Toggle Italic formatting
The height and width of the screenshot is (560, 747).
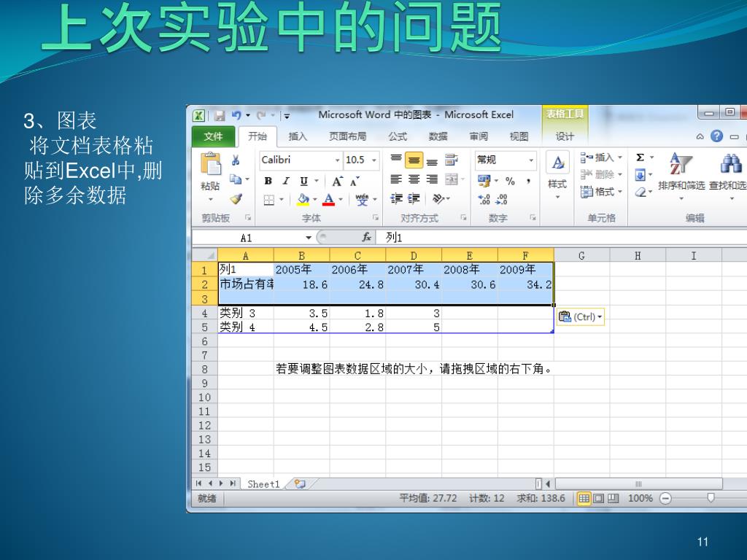pyautogui.click(x=286, y=181)
